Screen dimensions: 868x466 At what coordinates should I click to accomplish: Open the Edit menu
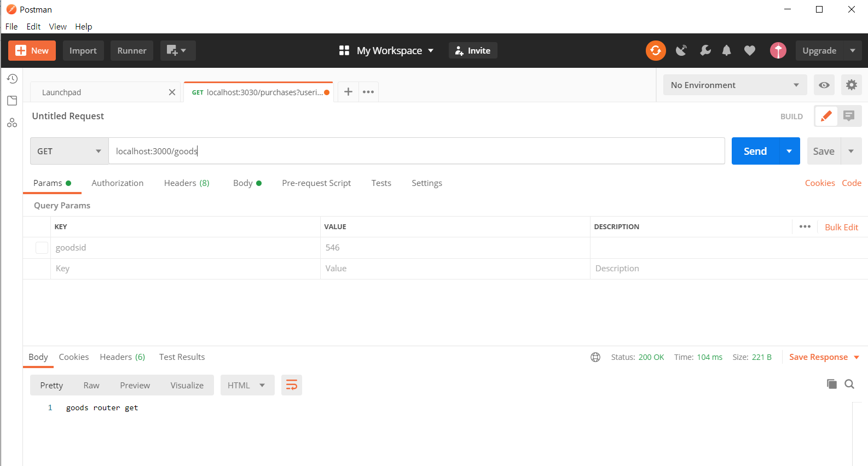pyautogui.click(x=33, y=26)
